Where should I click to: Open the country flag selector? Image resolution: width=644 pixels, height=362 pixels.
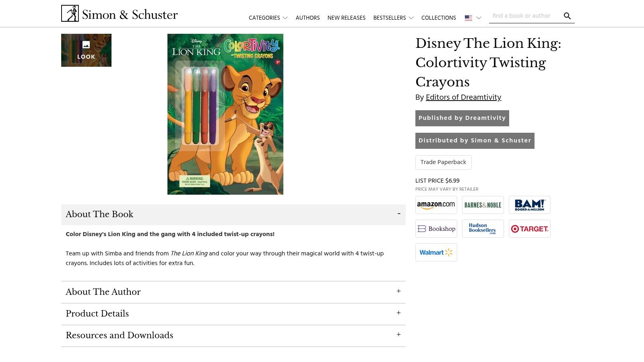click(x=472, y=18)
